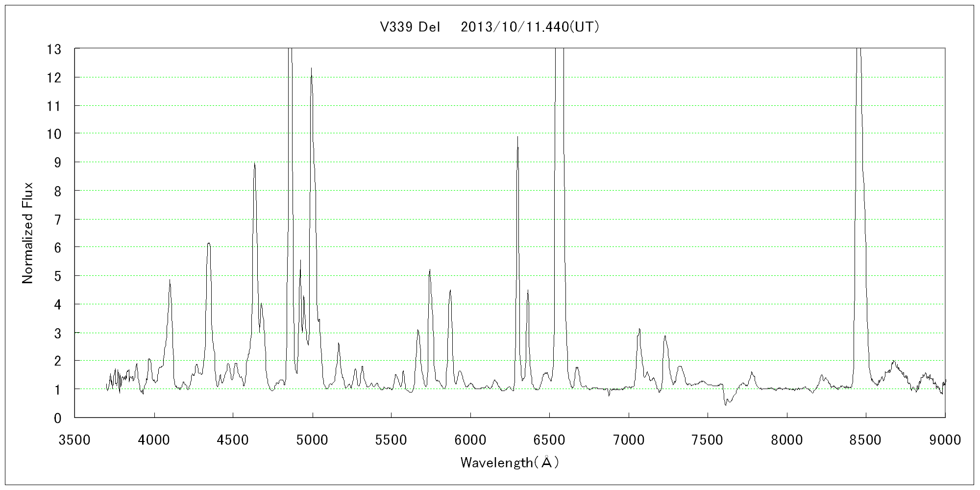Click the peak top near 4100 Å
The width and height of the screenshot is (980, 490).
click(x=170, y=280)
